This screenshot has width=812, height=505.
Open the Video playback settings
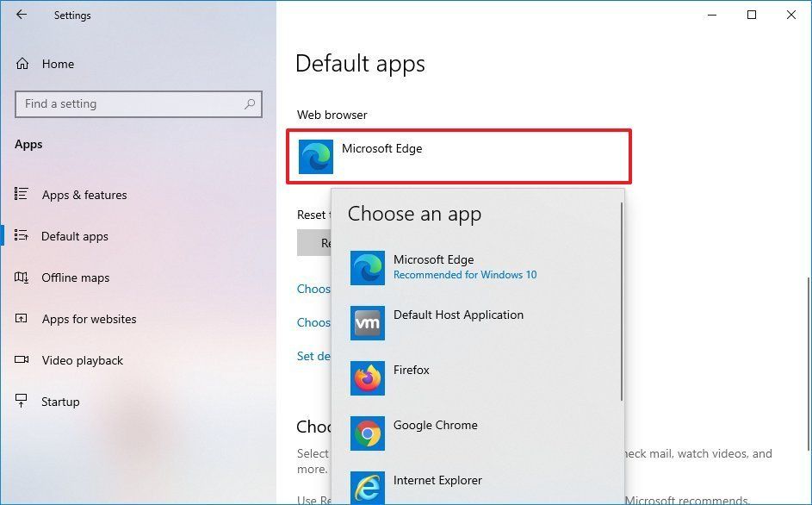click(81, 360)
